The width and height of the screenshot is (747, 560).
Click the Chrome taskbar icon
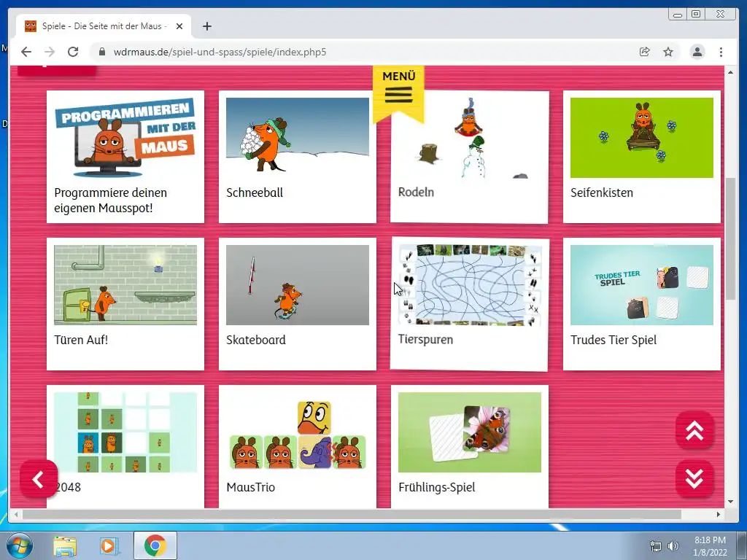(x=155, y=545)
